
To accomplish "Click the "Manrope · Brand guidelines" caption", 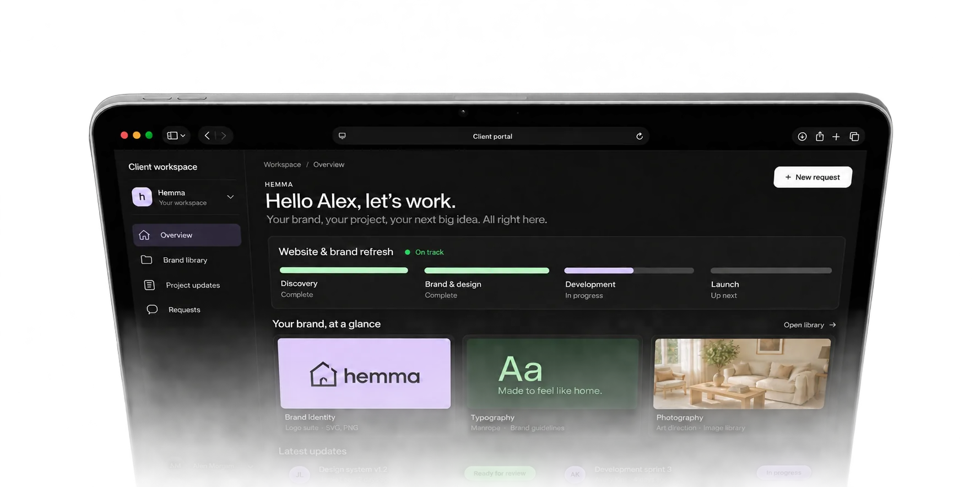I will (517, 428).
